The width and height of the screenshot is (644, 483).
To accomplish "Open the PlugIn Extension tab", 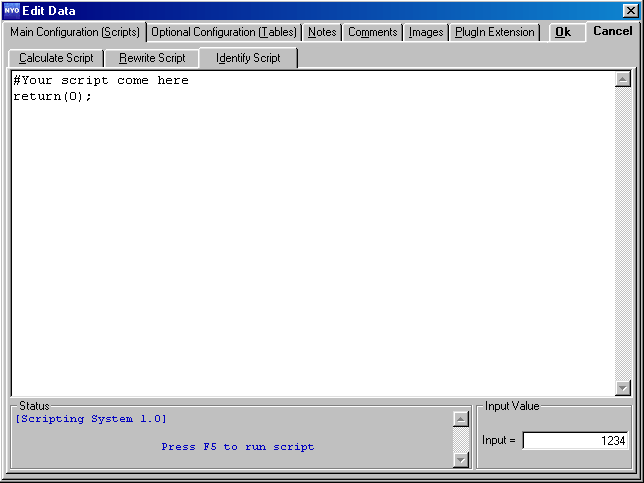I will (494, 32).
